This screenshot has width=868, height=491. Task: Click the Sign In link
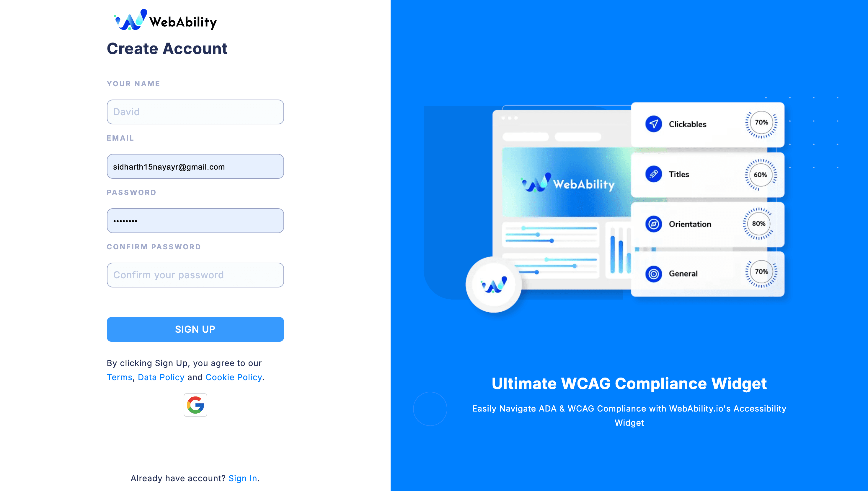pyautogui.click(x=243, y=478)
